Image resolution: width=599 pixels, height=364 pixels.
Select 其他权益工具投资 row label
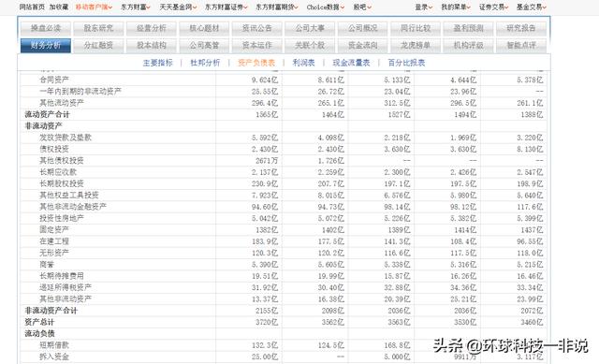(x=69, y=196)
